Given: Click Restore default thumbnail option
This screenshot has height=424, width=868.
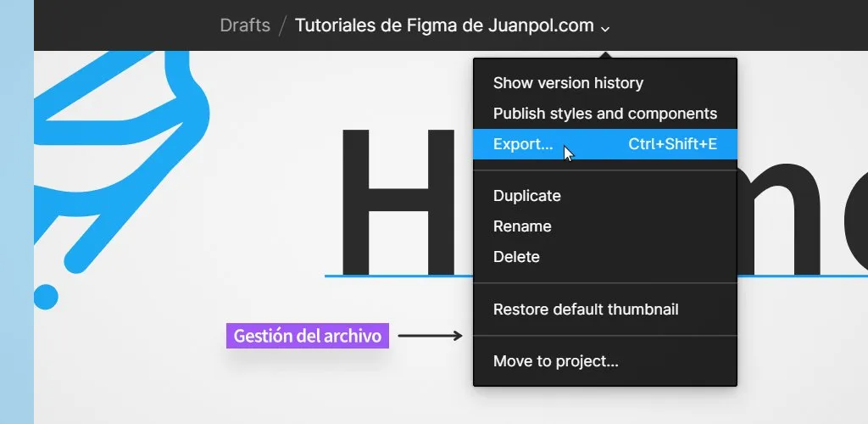Looking at the screenshot, I should coord(605,309).
